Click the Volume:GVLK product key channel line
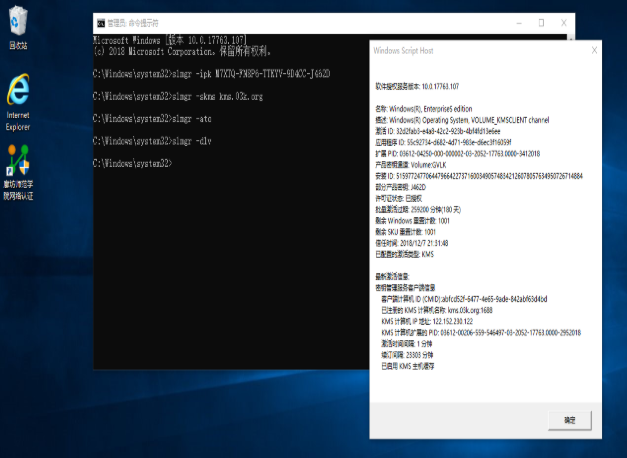 (411, 165)
